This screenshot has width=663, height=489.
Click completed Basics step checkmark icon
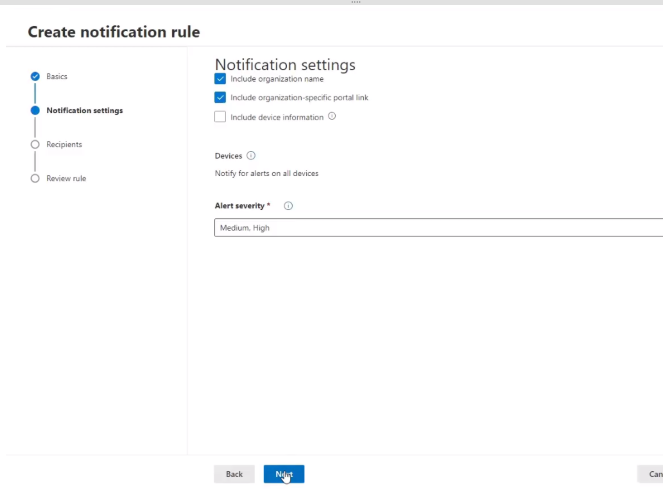click(x=35, y=77)
